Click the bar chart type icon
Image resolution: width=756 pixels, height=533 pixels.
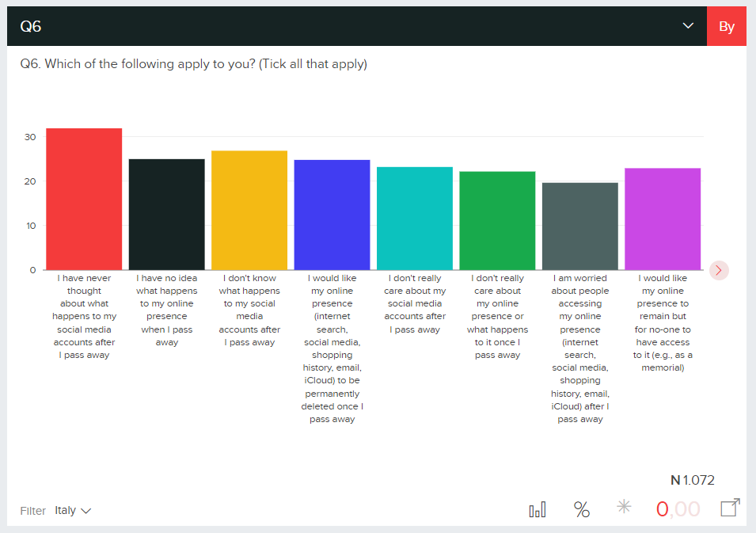(x=538, y=510)
